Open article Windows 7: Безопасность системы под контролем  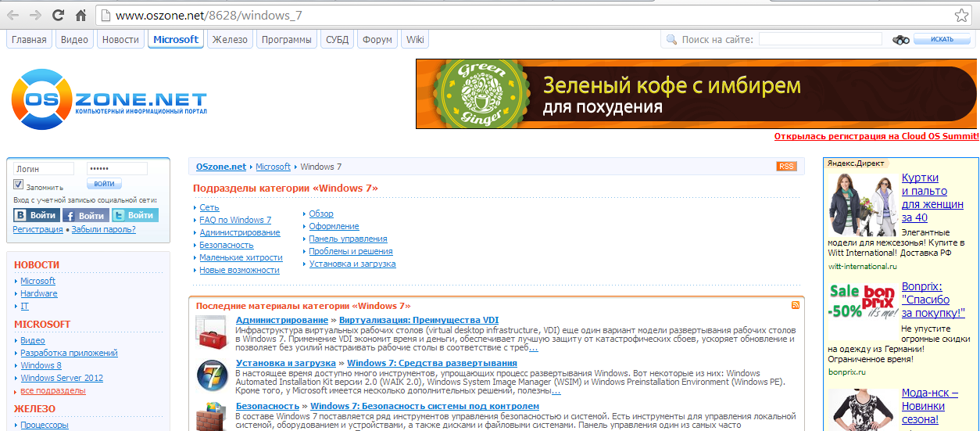click(x=424, y=406)
